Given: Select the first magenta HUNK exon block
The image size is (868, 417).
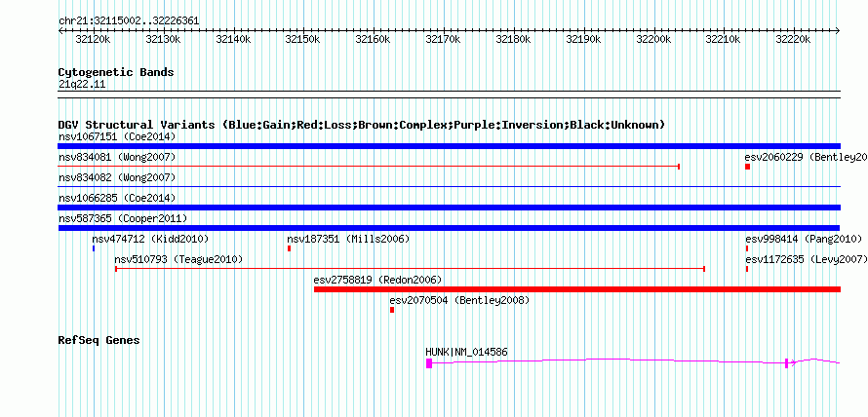Looking at the screenshot, I should click(429, 362).
